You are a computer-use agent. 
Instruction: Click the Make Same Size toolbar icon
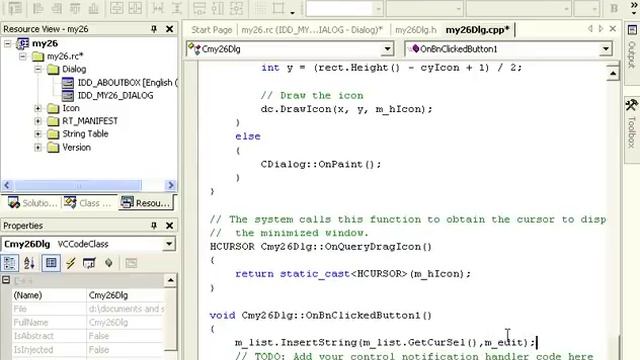click(236, 8)
